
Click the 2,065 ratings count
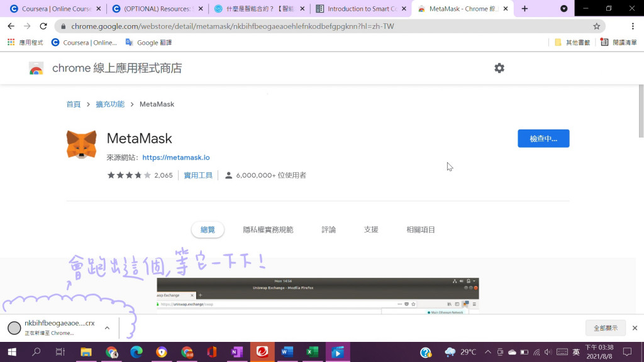point(164,175)
